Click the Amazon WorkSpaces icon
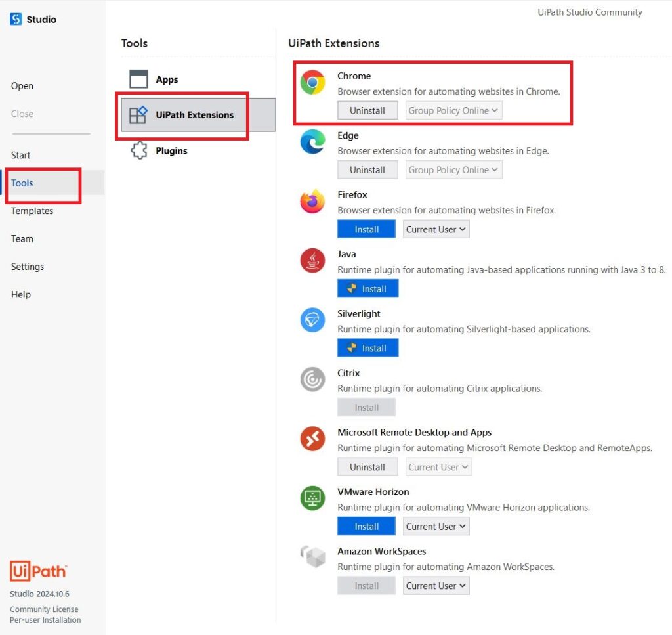 click(313, 558)
